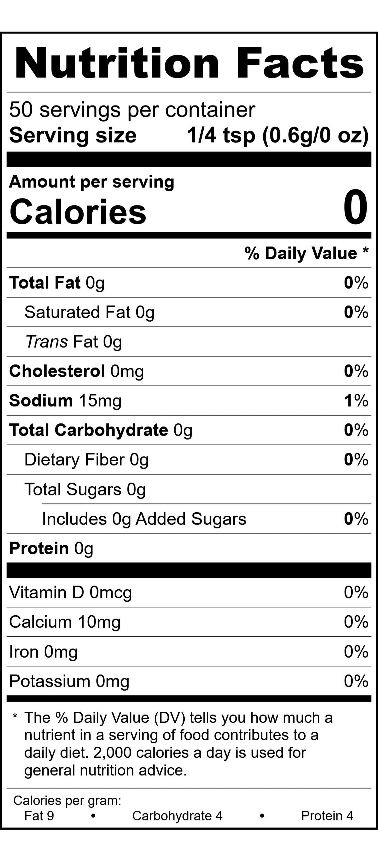
Task: Select the Protein 0g row
Action: point(51,549)
